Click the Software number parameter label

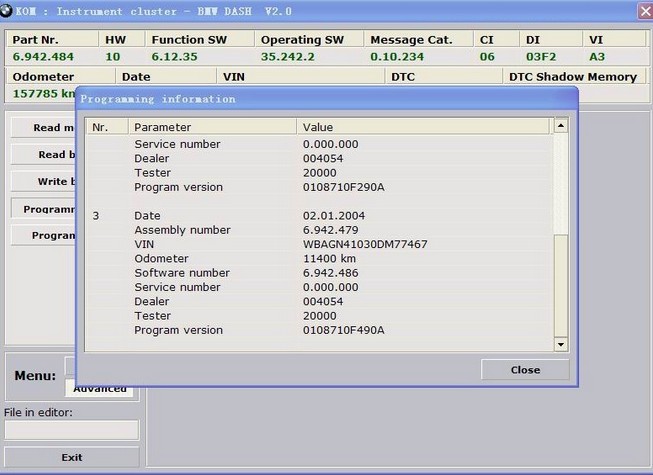coord(182,273)
